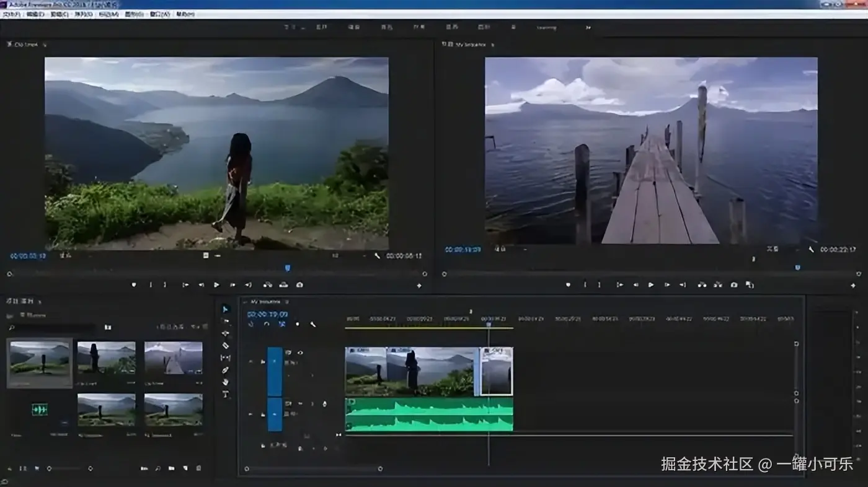Switch to the Learning workspace tab

tap(546, 27)
